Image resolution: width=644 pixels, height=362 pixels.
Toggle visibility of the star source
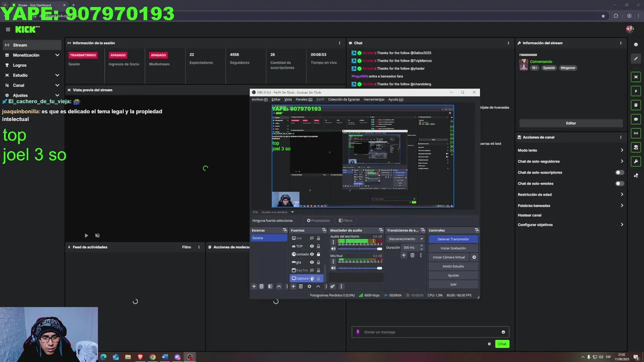coord(311,238)
